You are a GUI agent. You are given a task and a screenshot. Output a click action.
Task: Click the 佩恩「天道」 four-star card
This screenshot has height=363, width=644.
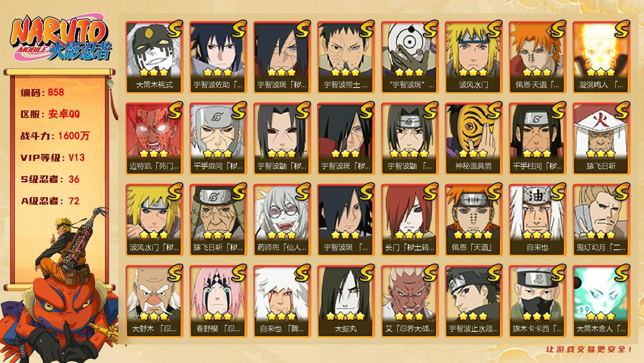(x=473, y=220)
